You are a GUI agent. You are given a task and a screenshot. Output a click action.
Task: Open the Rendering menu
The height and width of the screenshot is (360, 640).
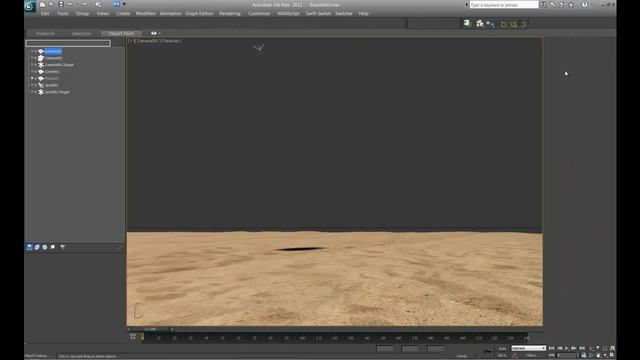(x=230, y=13)
